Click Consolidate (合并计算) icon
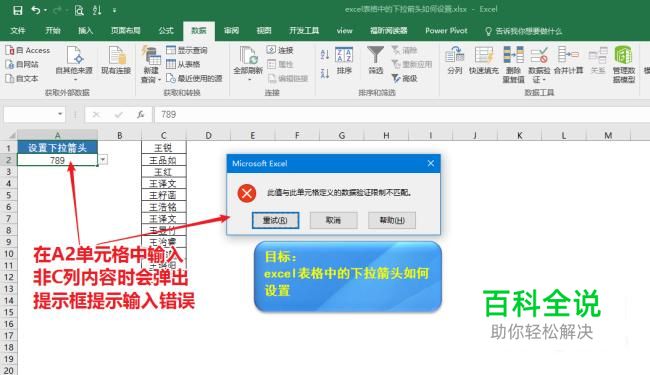The width and height of the screenshot is (650, 375). (x=568, y=60)
